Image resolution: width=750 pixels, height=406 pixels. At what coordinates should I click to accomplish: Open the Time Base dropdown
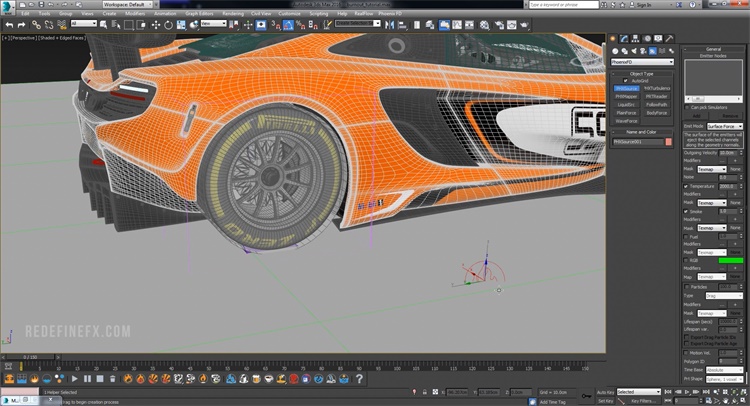point(724,371)
